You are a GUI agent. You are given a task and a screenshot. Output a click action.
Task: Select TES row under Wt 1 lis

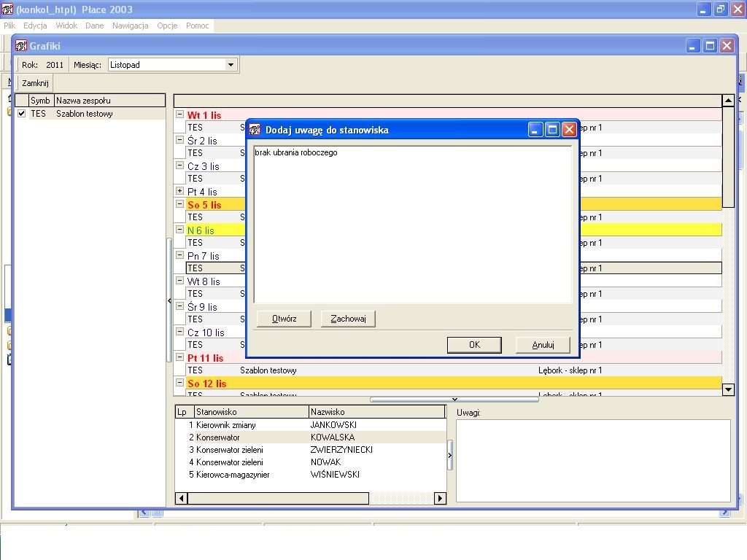tap(454, 128)
